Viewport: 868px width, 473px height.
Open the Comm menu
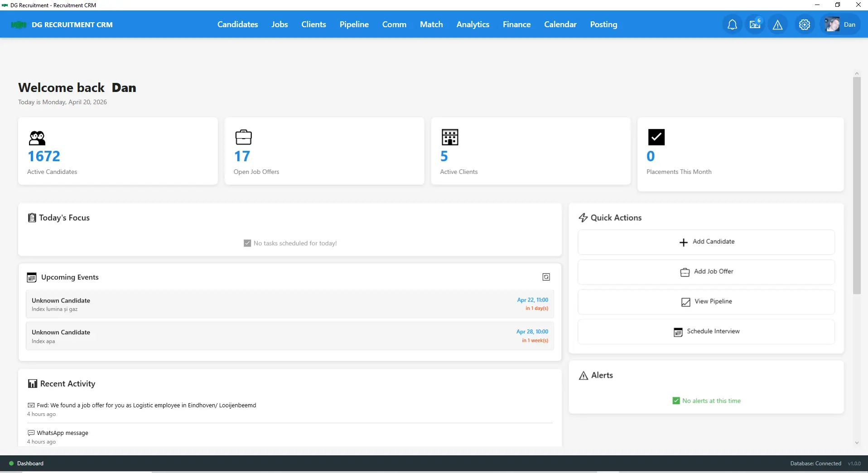pos(394,24)
